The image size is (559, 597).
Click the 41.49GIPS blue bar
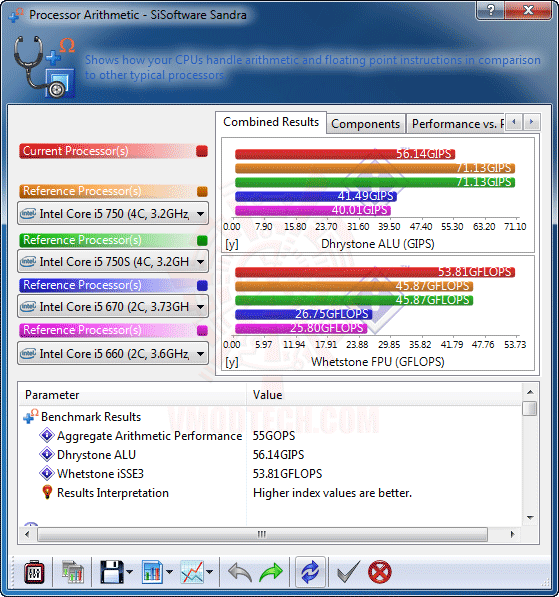(x=316, y=196)
